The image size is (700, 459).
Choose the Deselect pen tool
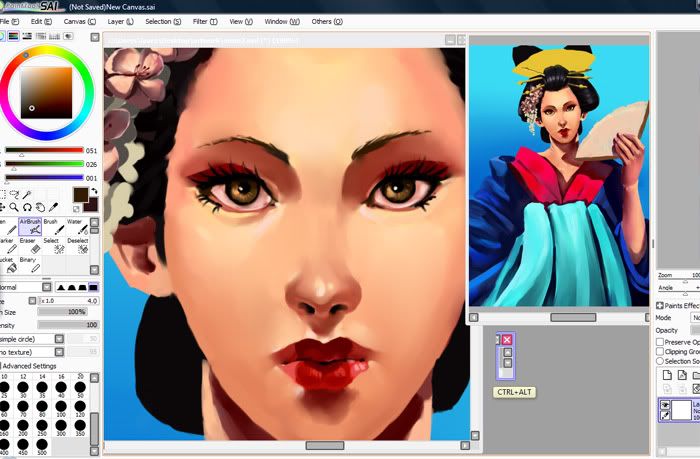[x=77, y=246]
